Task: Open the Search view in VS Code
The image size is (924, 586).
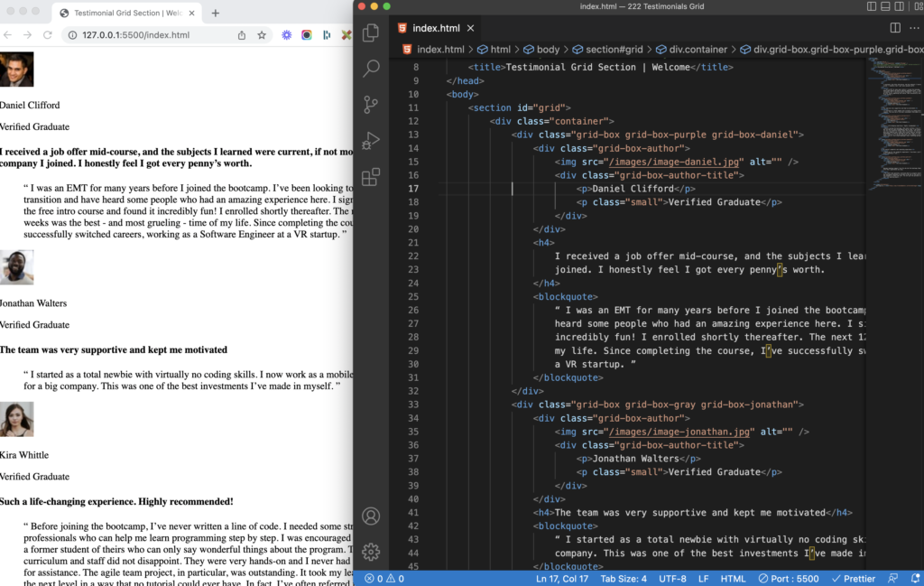Action: pos(371,69)
